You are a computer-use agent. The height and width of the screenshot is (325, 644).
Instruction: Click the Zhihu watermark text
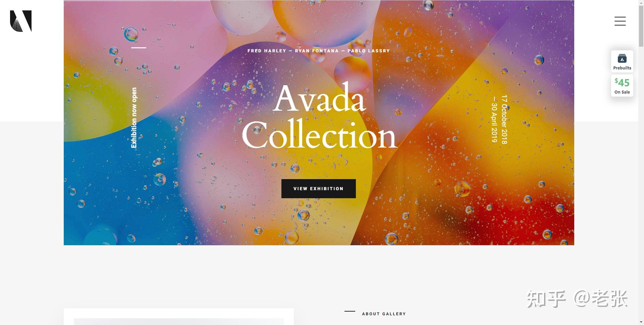click(x=577, y=299)
